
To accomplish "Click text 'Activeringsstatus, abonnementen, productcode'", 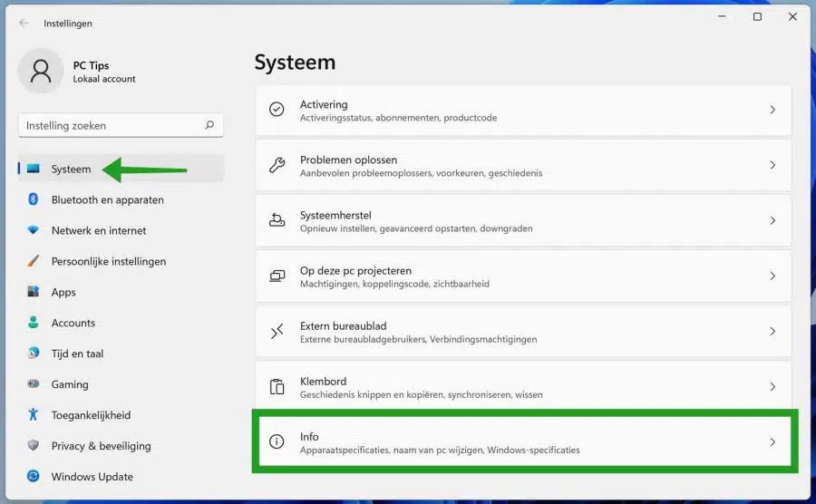I will [399, 118].
